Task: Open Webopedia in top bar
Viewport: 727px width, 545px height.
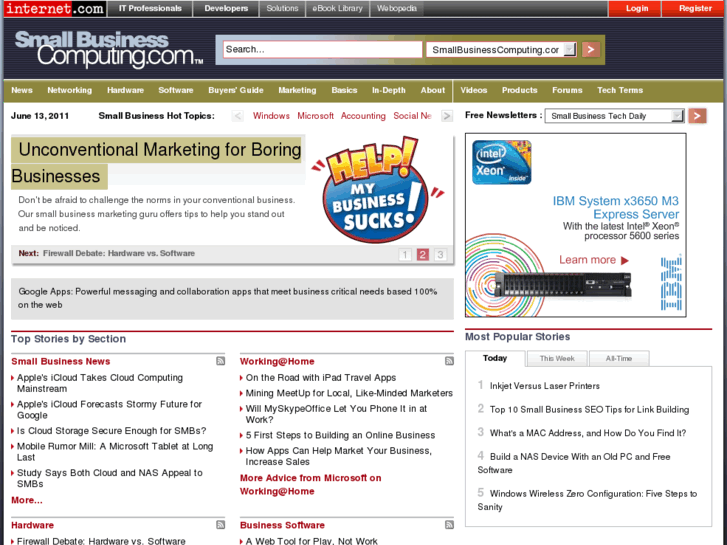Action: (396, 8)
